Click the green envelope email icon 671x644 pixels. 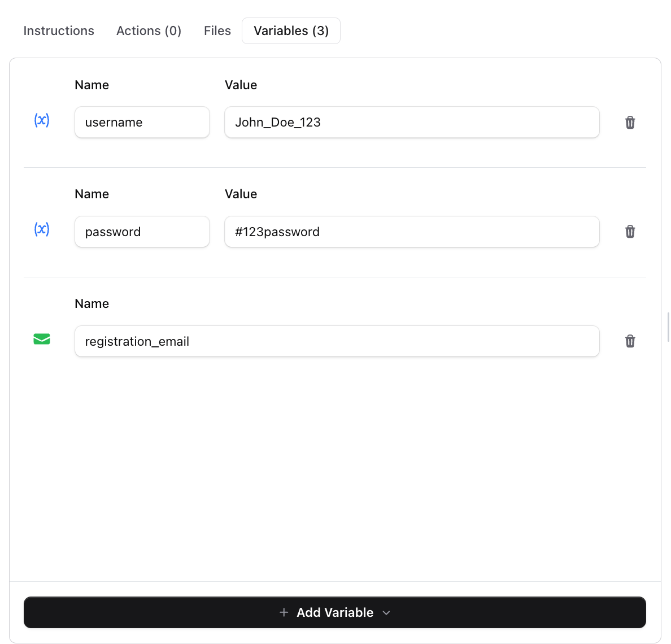coord(41,339)
